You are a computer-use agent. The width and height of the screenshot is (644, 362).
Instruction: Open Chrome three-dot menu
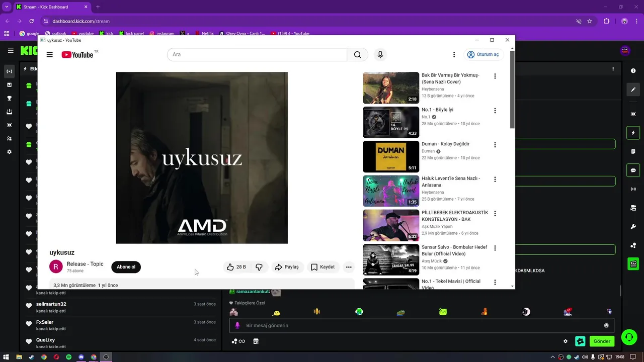[x=637, y=21]
